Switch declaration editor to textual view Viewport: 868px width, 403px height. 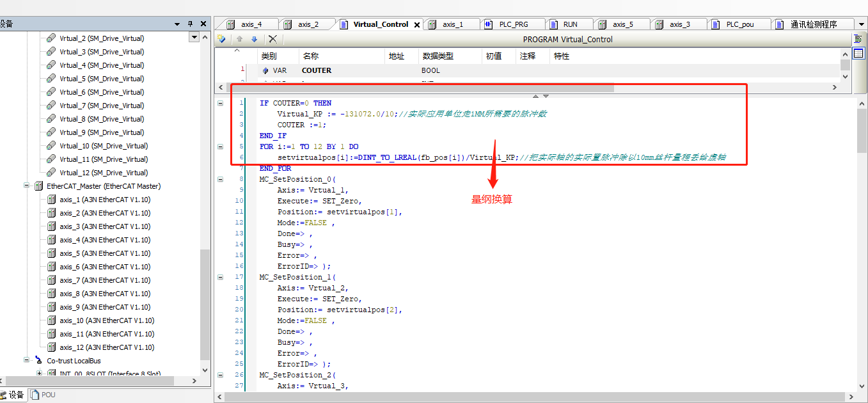point(858,39)
